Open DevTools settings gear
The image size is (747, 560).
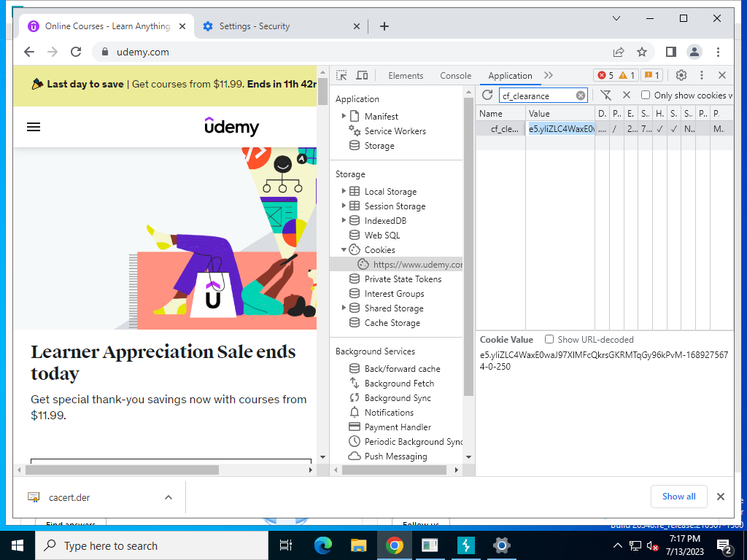point(681,75)
